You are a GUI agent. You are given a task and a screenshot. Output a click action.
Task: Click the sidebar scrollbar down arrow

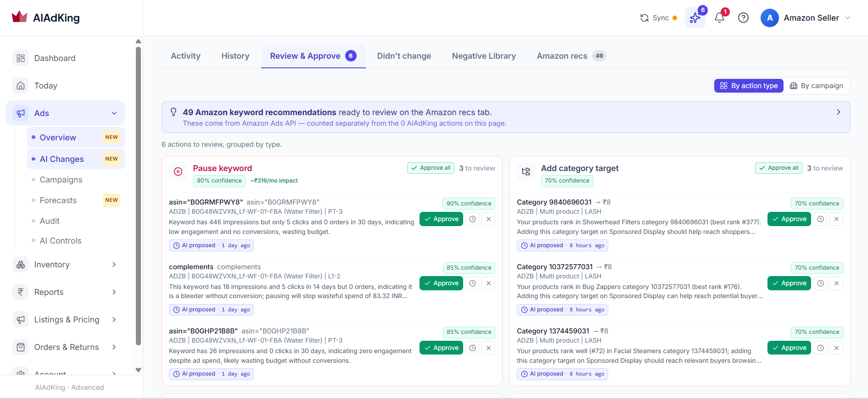pyautogui.click(x=138, y=370)
